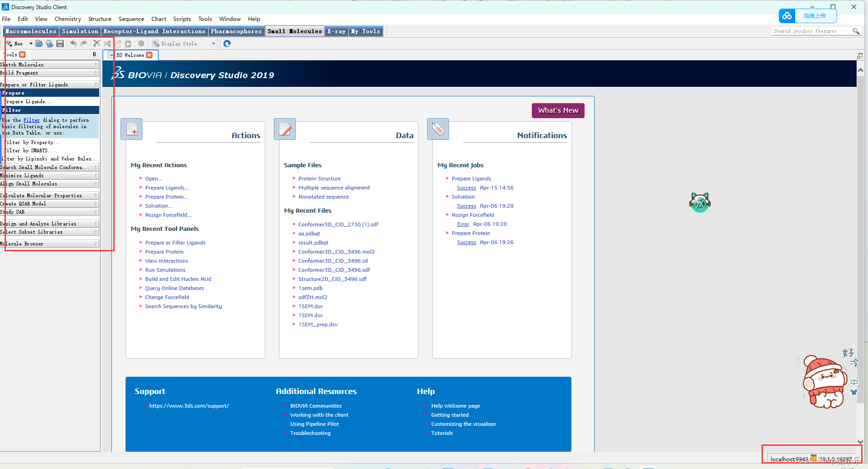Open the BIOVIA Communities resource link

coord(316,406)
